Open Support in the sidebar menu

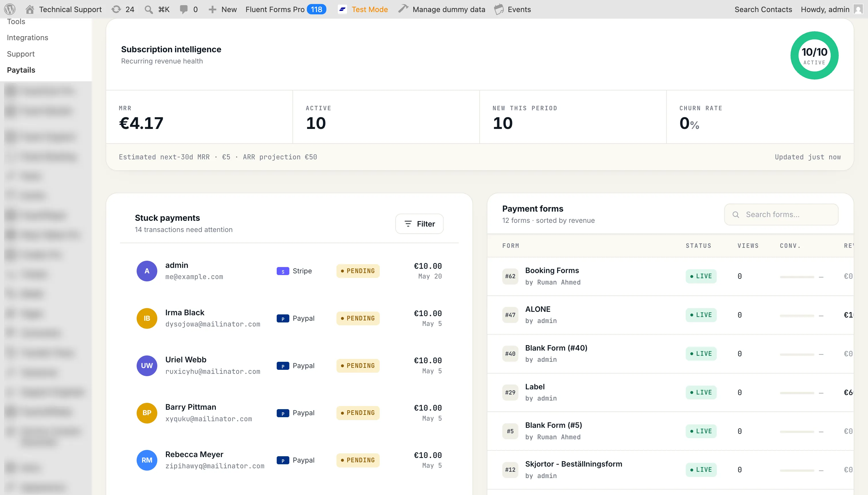[21, 54]
